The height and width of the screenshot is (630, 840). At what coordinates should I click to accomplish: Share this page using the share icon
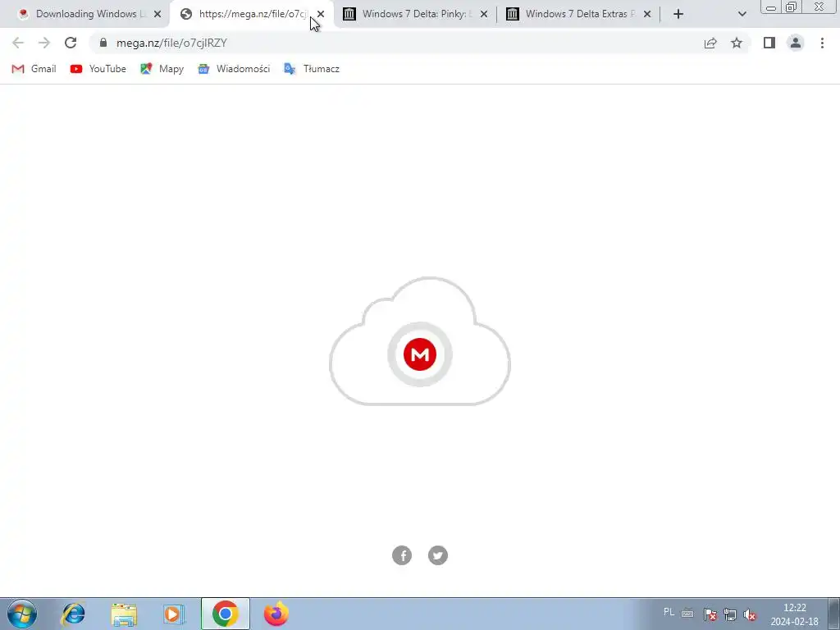tap(710, 43)
